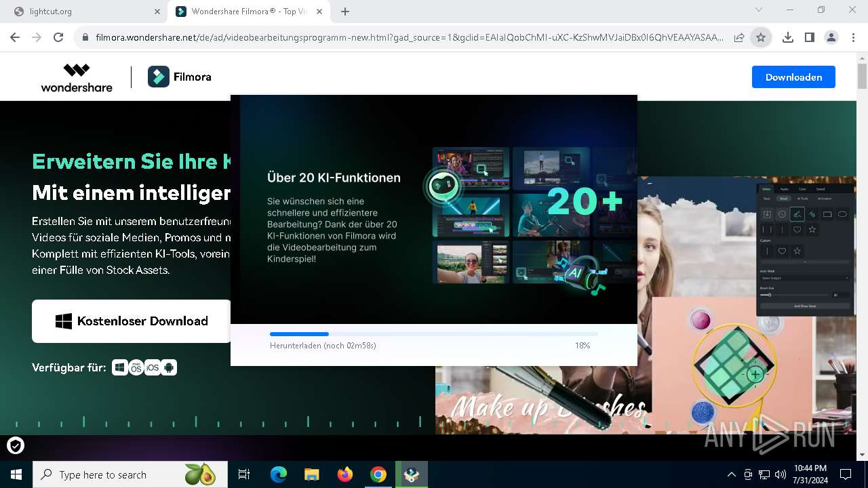Viewport: 868px width, 488px height.
Task: Reload the Filmora page
Action: 58,37
